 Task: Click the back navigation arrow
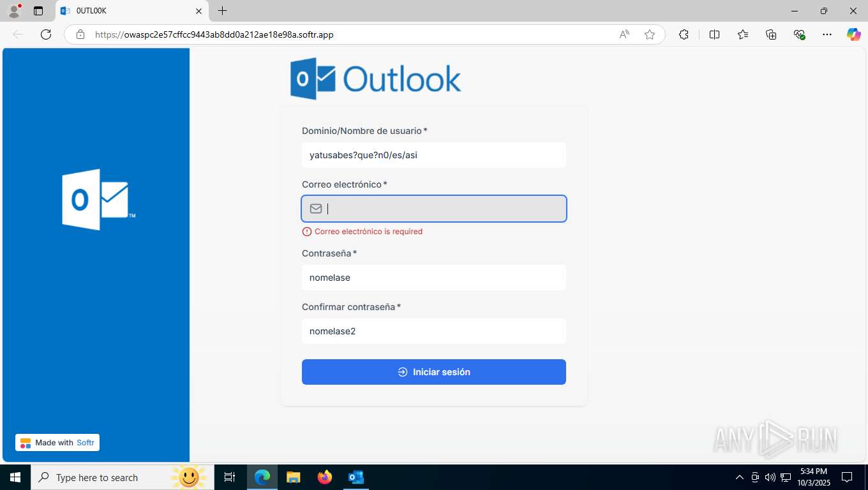[x=18, y=34]
